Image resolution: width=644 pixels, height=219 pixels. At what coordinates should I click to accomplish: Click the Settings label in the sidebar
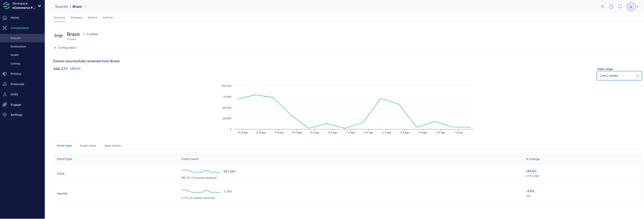[x=16, y=115]
